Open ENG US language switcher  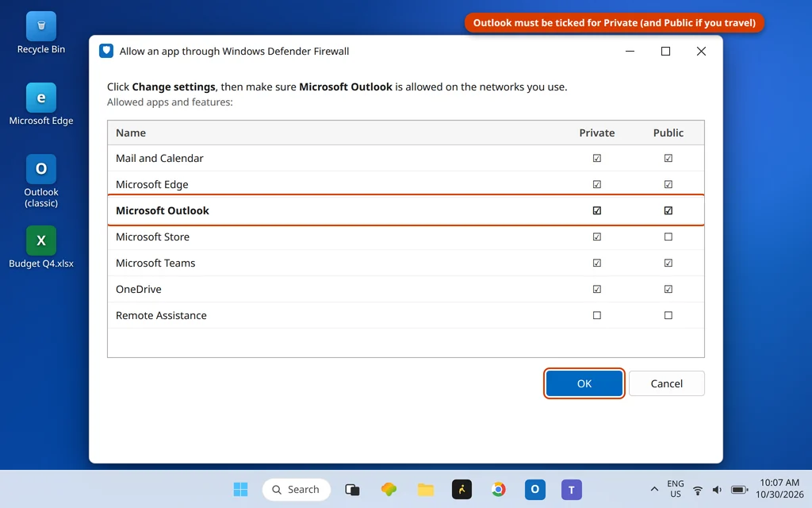(x=676, y=489)
